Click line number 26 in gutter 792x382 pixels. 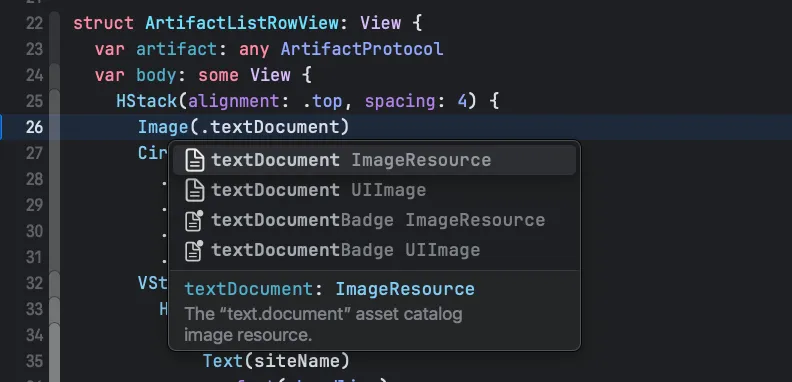pos(34,127)
